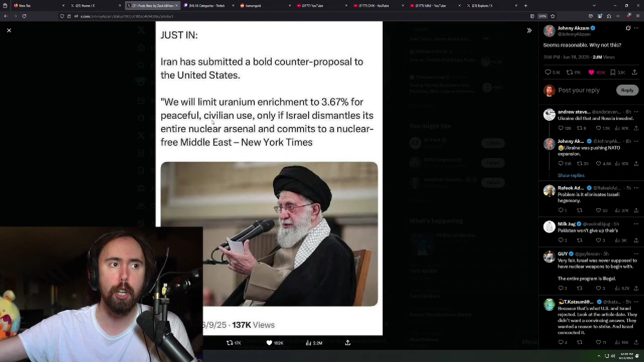Expand the list all tabs chevron
This screenshot has width=644, height=362.
594,6
